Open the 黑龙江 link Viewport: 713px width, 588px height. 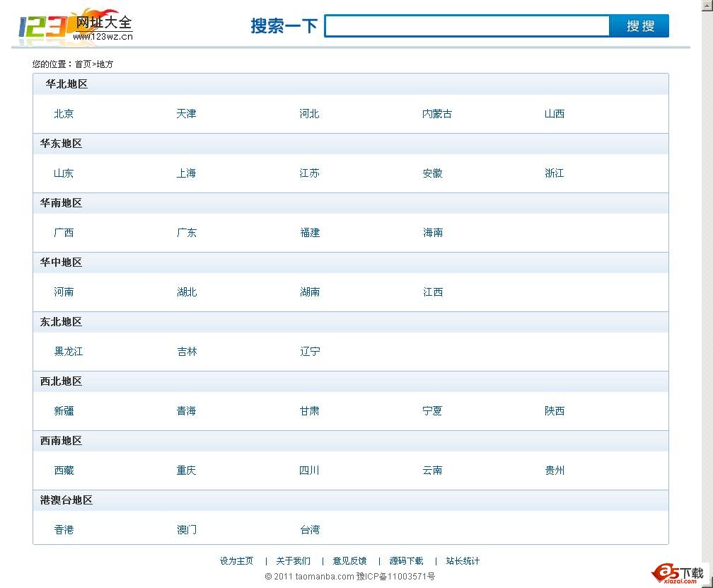click(x=69, y=352)
